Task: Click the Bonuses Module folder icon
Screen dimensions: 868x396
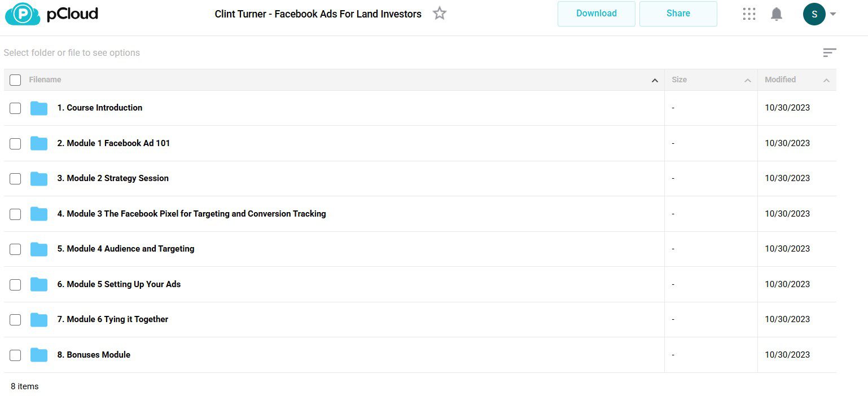Action: click(39, 355)
